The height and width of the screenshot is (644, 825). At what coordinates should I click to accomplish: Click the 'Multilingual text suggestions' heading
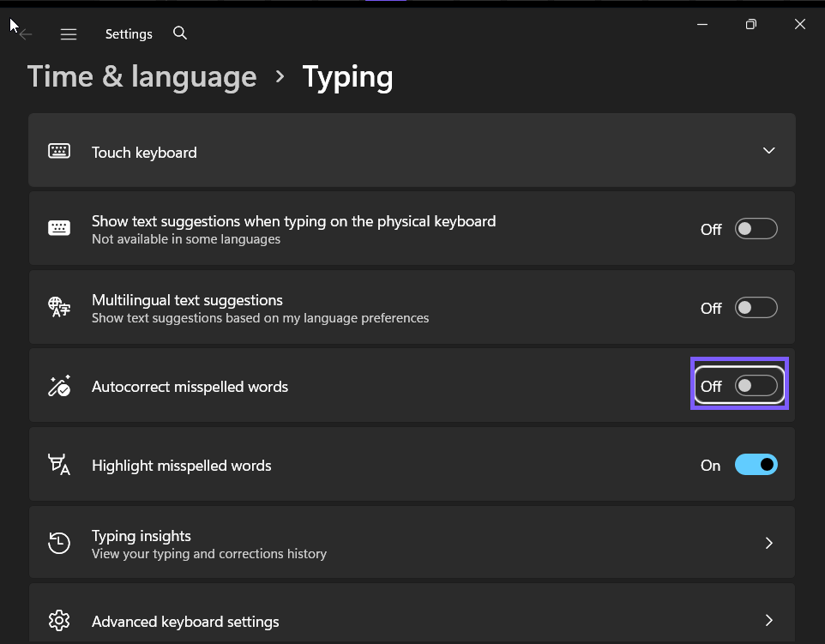(187, 300)
